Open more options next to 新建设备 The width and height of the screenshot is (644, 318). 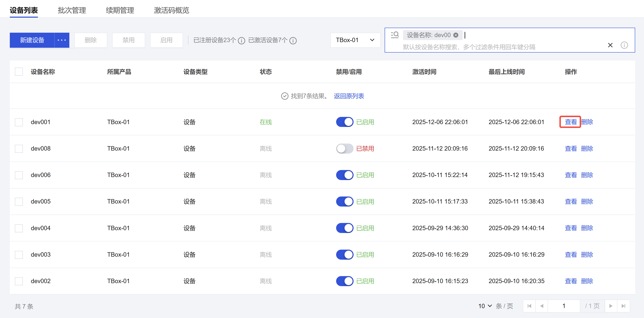(x=62, y=40)
